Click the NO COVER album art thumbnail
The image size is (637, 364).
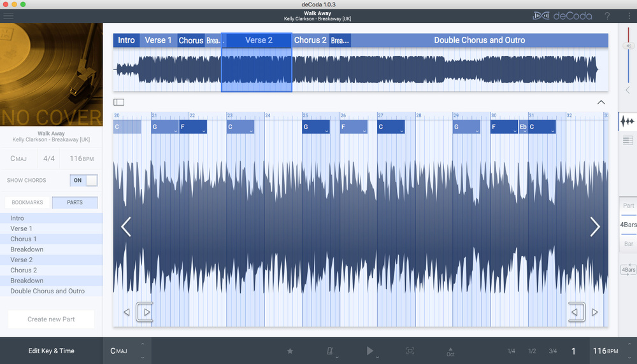pos(51,74)
